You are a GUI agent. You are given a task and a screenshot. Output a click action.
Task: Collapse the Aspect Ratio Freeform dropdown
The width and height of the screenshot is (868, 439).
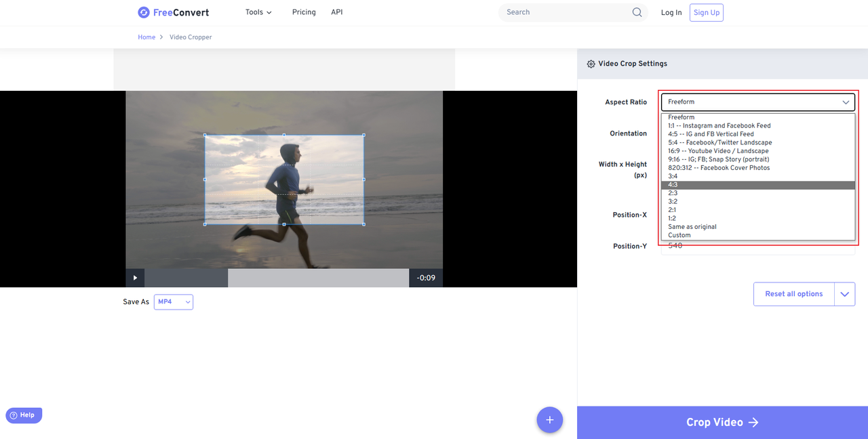click(x=758, y=102)
